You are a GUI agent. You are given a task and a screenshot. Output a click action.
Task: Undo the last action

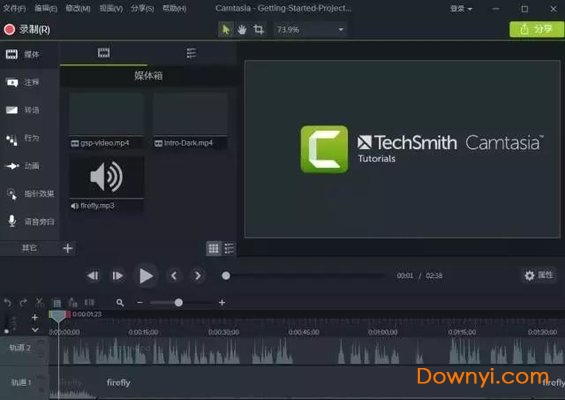pos(7,302)
